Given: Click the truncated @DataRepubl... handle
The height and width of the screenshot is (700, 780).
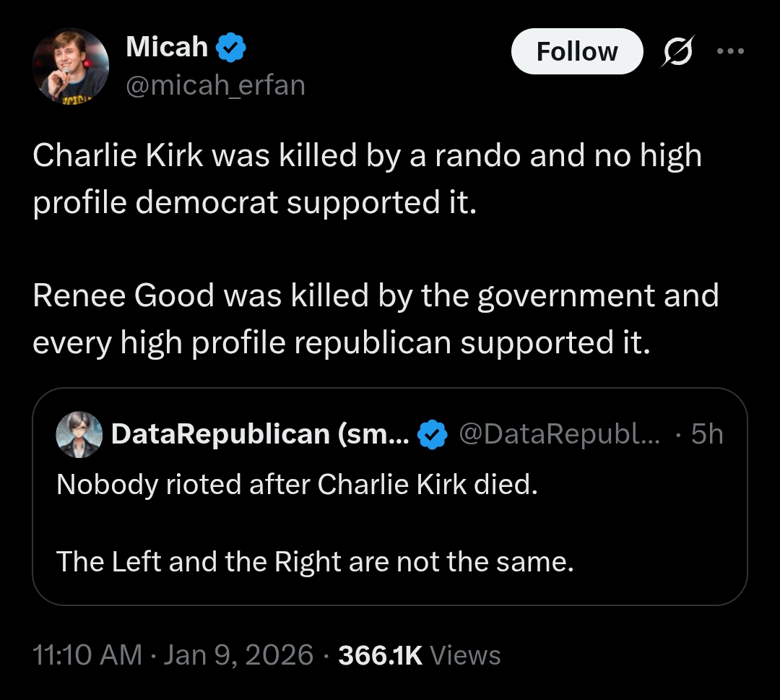Looking at the screenshot, I should coord(559,434).
